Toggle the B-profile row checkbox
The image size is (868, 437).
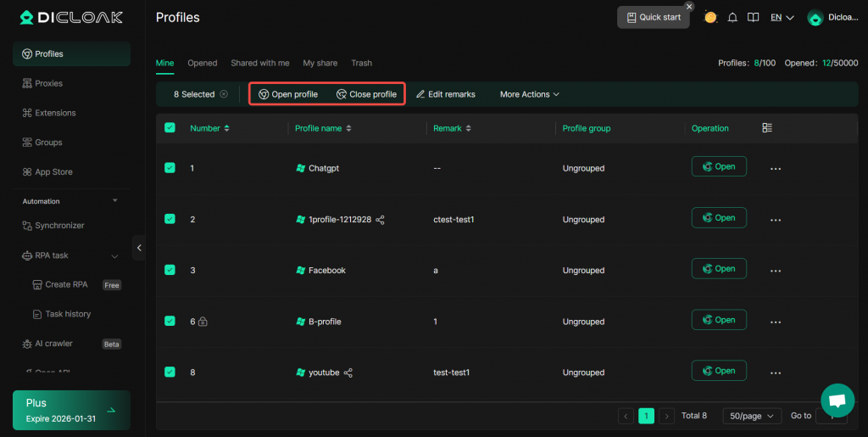(170, 321)
